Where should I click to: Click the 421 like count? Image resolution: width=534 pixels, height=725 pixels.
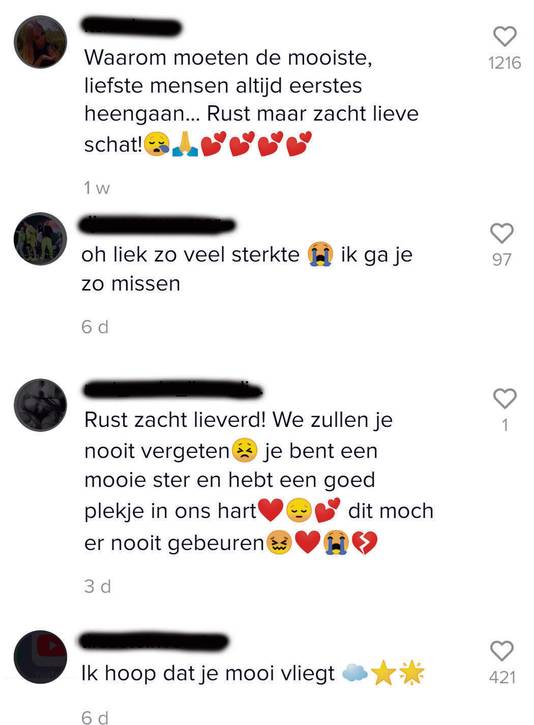tap(502, 677)
